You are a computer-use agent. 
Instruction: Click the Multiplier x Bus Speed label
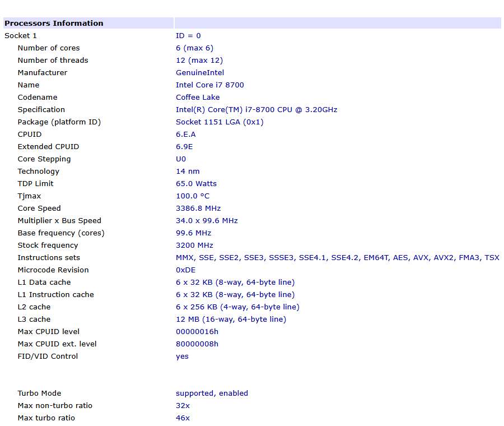pos(59,221)
